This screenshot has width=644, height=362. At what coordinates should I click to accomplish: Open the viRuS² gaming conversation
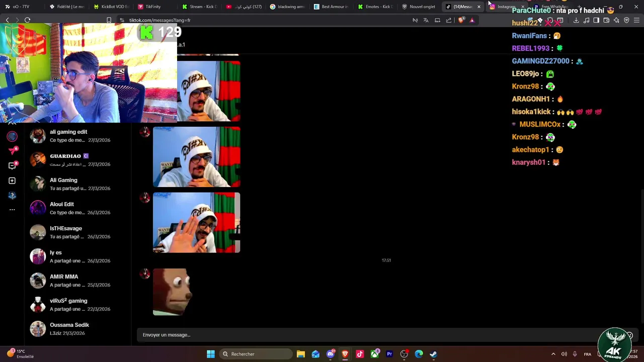click(x=77, y=305)
